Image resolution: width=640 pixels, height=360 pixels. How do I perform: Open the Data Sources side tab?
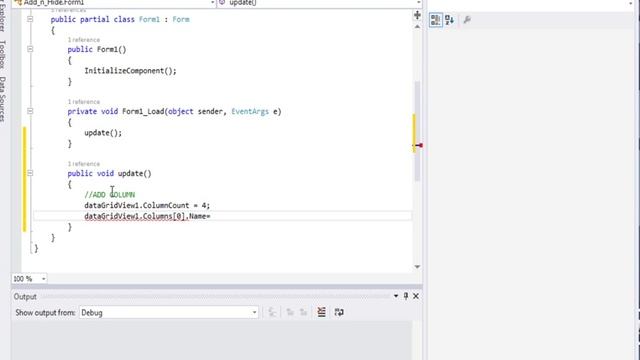click(3, 99)
